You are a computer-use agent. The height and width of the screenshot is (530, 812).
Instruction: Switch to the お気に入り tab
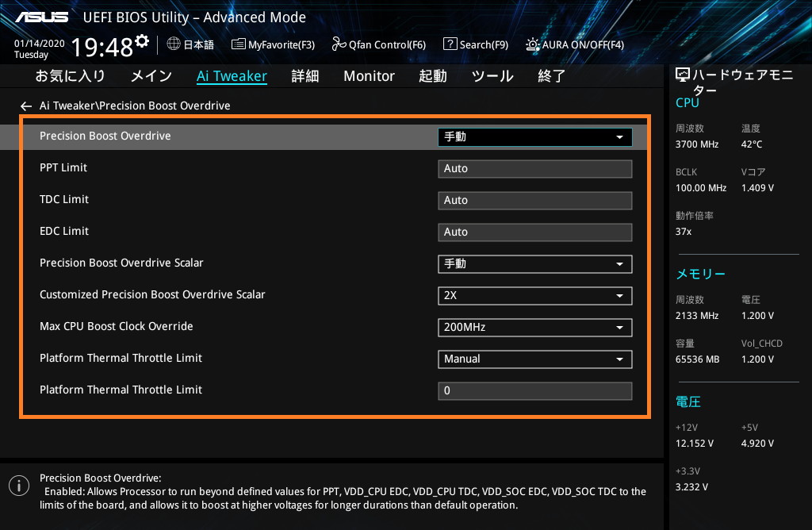[70, 76]
